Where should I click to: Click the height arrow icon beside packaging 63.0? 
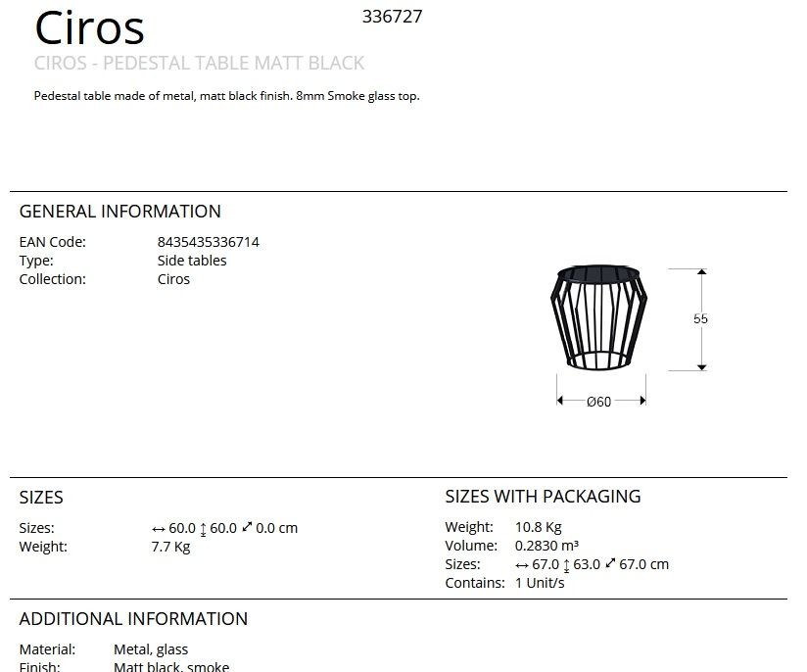click(566, 565)
